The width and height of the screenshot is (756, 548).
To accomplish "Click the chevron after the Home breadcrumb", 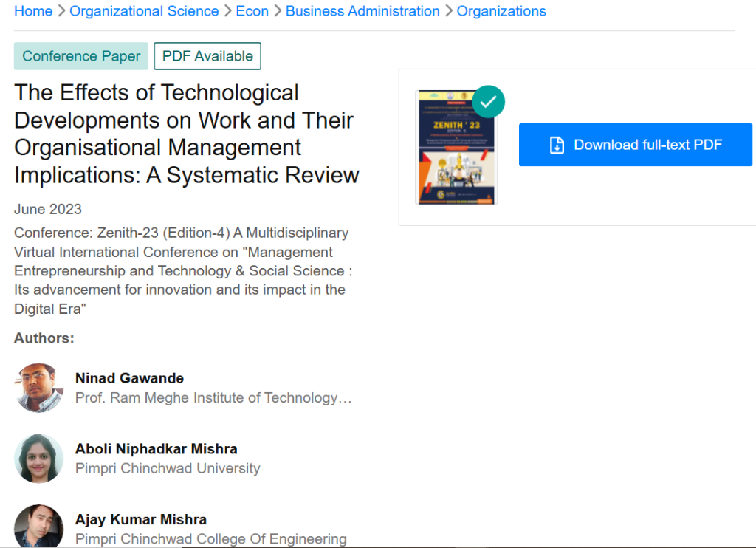I will (63, 11).
